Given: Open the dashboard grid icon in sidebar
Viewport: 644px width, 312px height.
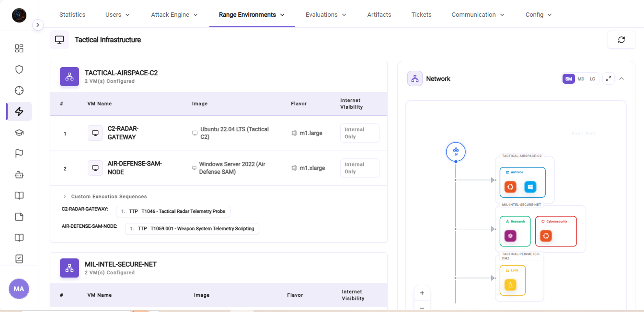Looking at the screenshot, I should tap(19, 48).
